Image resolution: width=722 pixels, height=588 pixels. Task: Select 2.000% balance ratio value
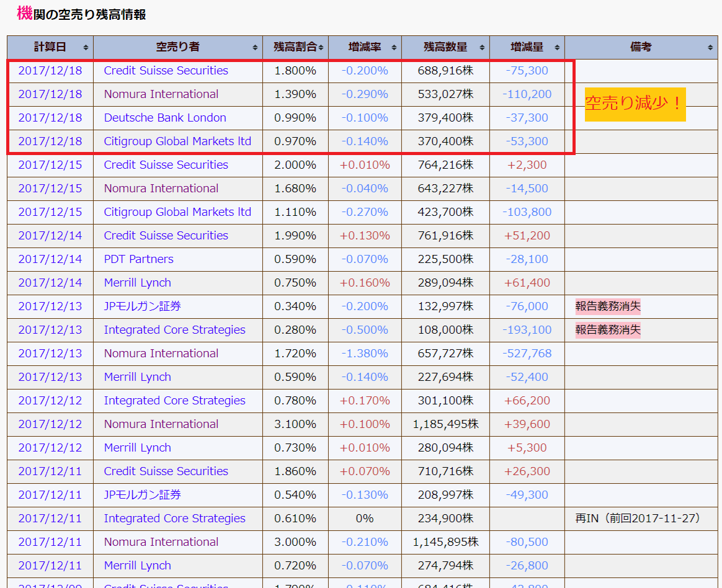click(295, 165)
